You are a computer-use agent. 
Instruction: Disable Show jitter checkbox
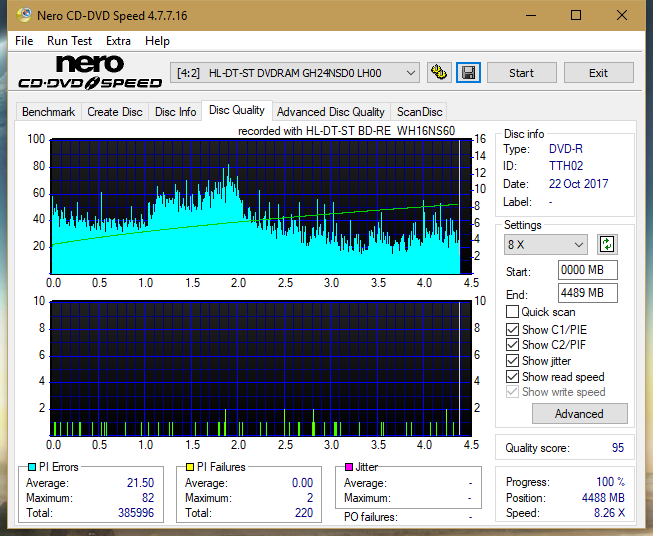click(512, 361)
